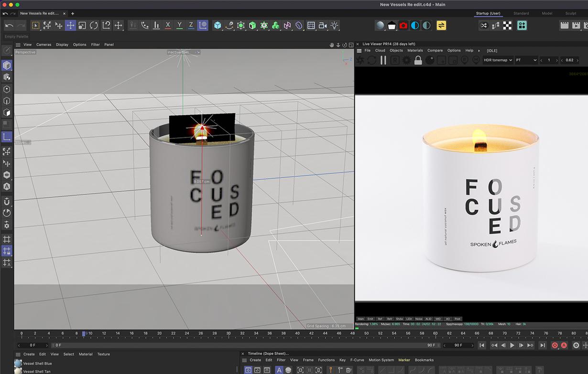Restart Live Viewer render refresh icon
This screenshot has width=588, height=374.
(x=371, y=60)
